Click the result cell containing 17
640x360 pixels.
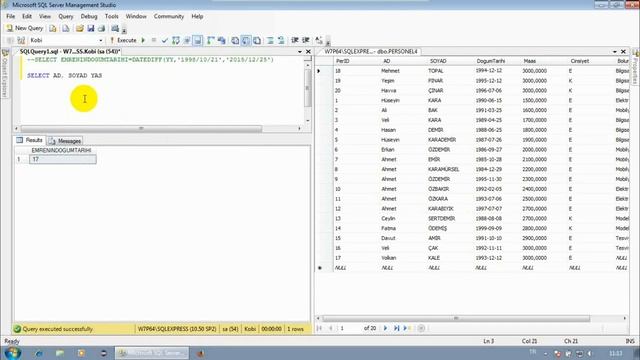[x=63, y=159]
